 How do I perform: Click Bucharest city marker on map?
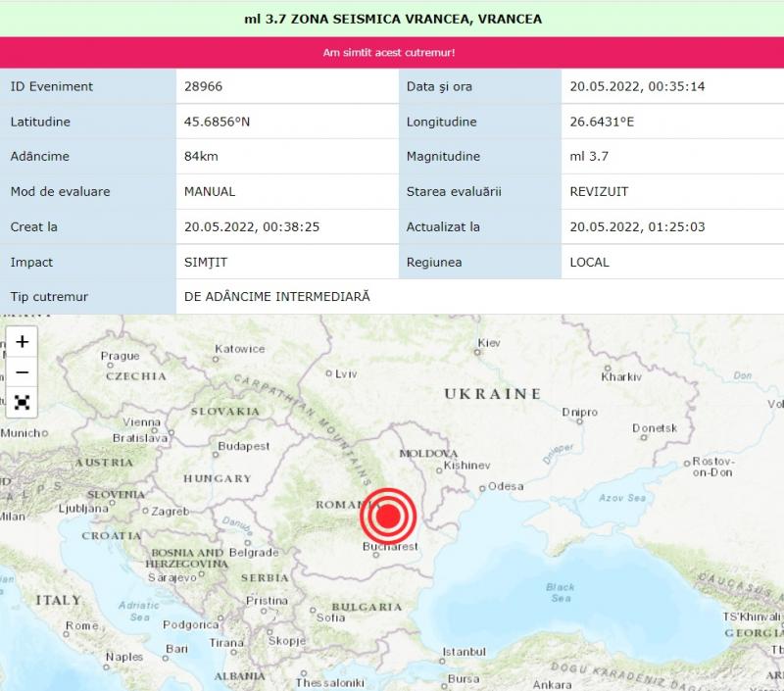pos(376,555)
